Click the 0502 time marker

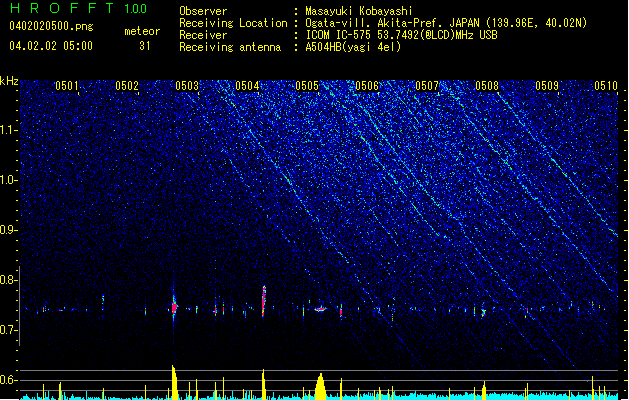click(127, 86)
